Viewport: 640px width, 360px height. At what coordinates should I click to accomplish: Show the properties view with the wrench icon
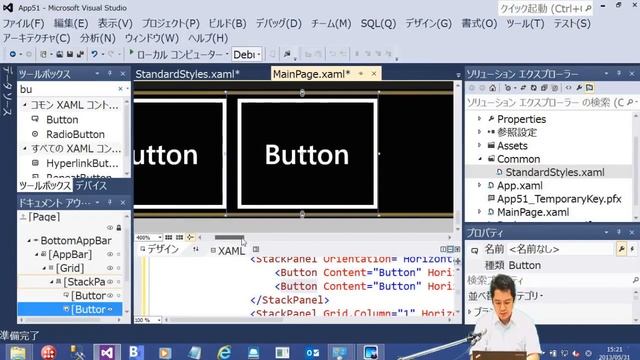coord(621,249)
